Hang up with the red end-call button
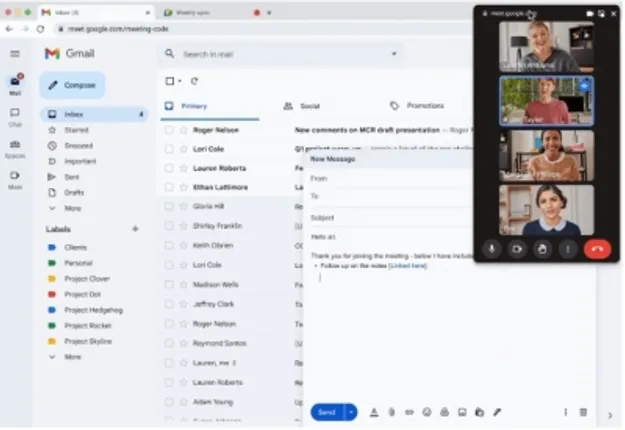Screen dimensions: 625x430 tap(597, 249)
